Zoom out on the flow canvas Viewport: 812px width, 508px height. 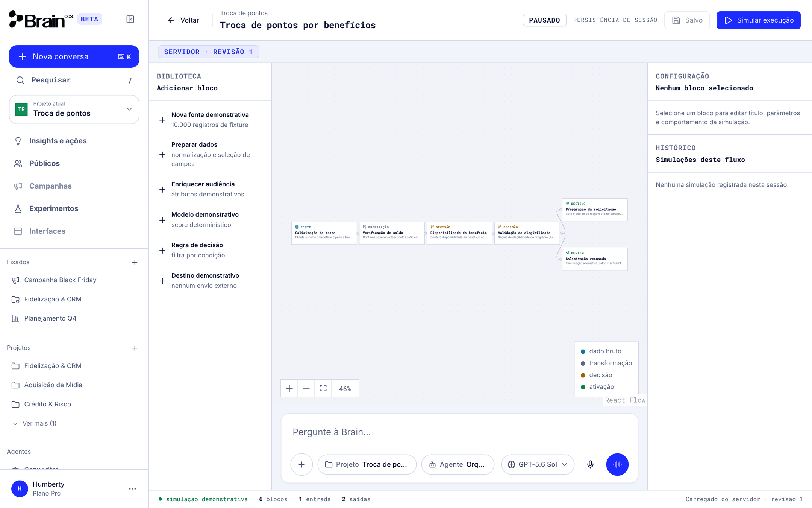pyautogui.click(x=306, y=388)
